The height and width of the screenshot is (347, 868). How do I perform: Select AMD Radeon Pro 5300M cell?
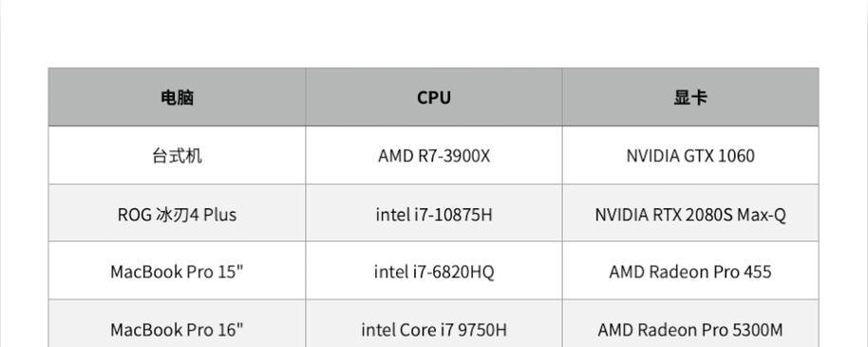point(690,324)
